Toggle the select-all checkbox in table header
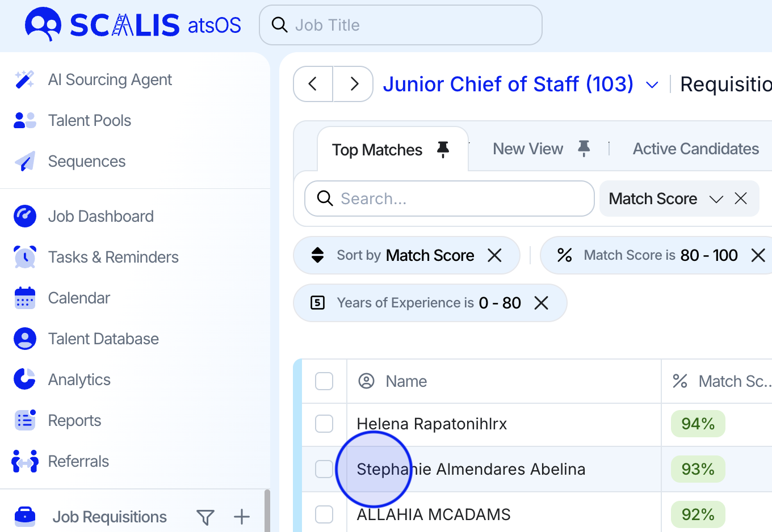The width and height of the screenshot is (772, 532). [x=324, y=381]
